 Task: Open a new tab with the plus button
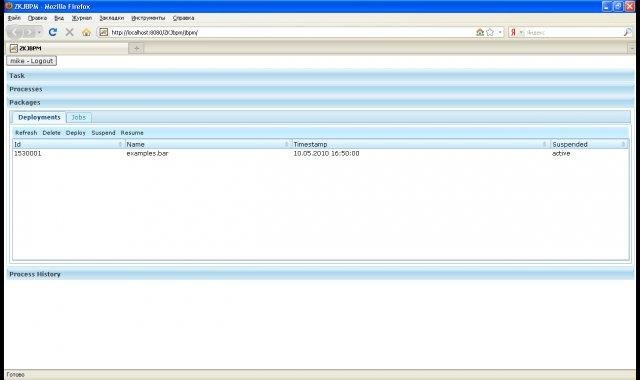[136, 48]
